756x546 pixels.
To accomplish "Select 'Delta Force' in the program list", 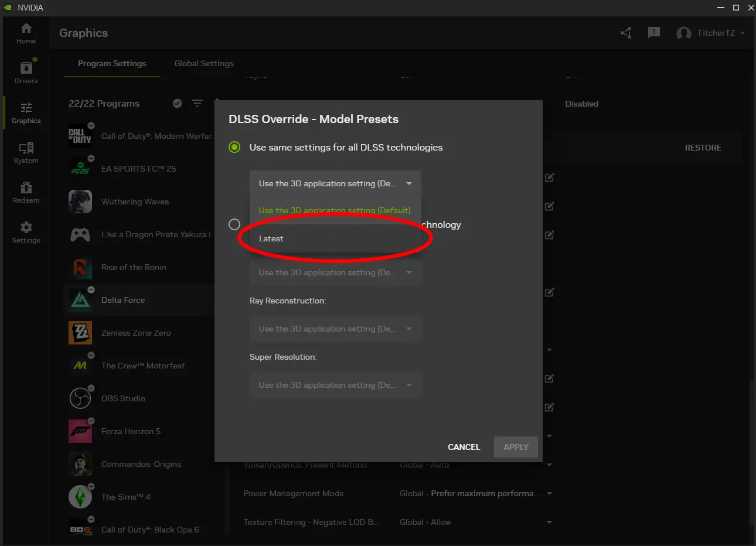I will 123,300.
